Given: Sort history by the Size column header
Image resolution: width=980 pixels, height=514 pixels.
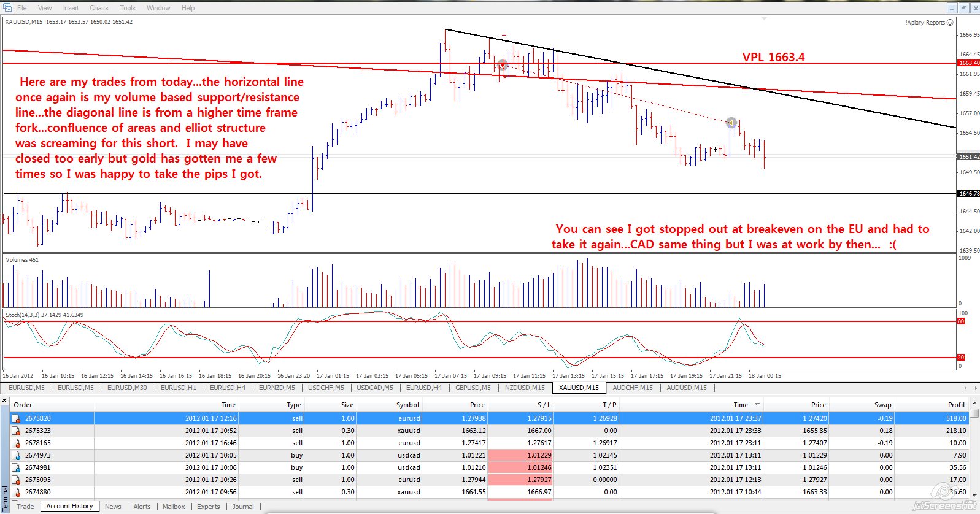Looking at the screenshot, I should click(331, 405).
